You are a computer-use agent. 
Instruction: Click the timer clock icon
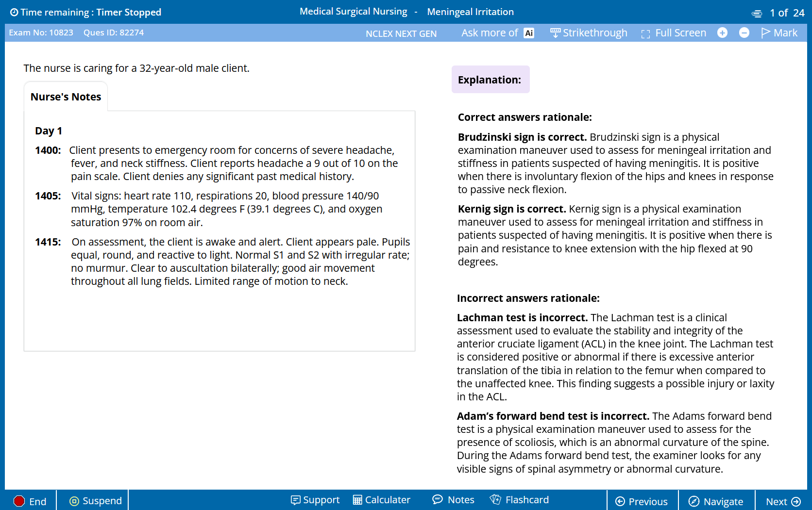pos(14,12)
